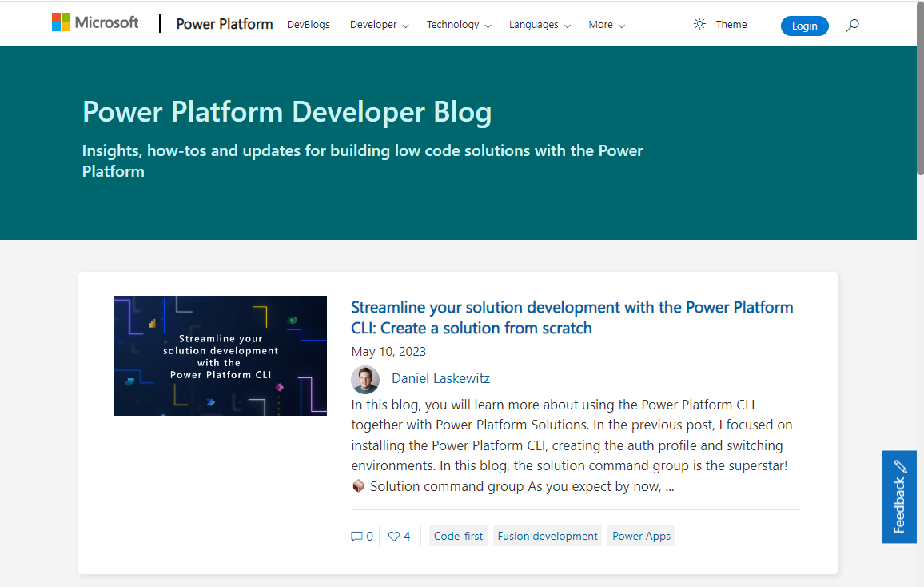Screen dimensions: 924x587
Task: Expand the Languages menu chevron
Action: [568, 26]
